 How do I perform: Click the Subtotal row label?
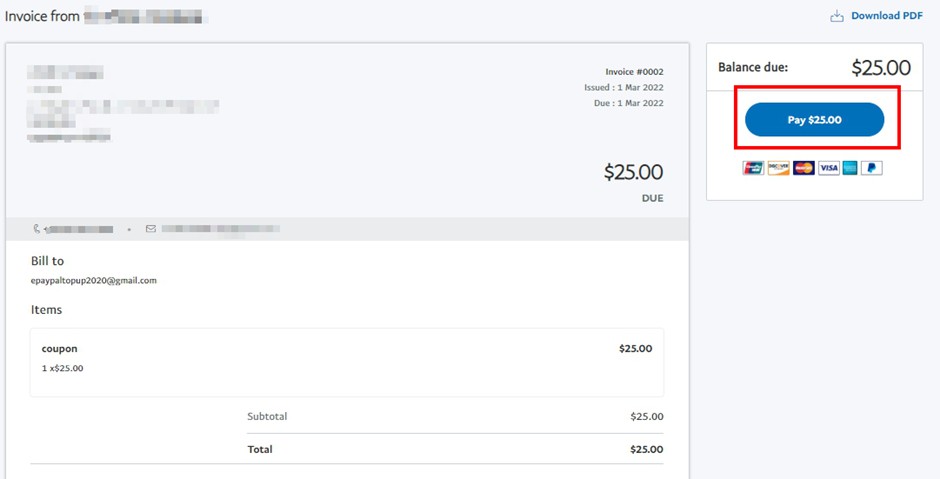(267, 416)
